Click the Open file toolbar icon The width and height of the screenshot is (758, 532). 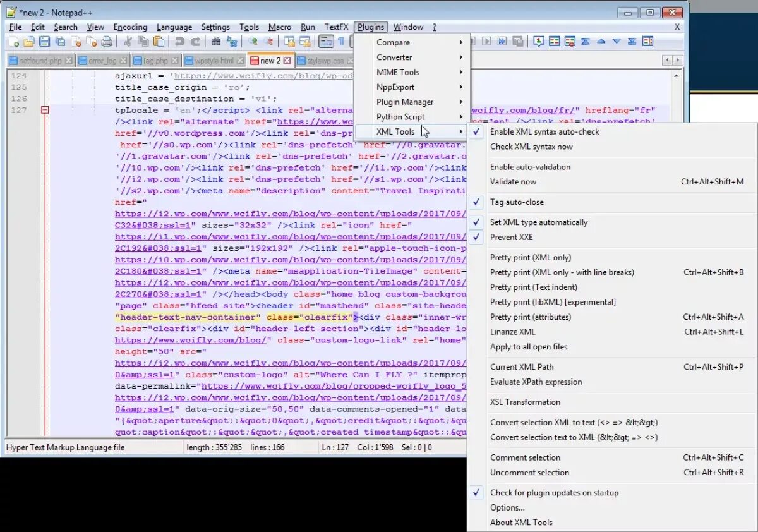(x=29, y=42)
